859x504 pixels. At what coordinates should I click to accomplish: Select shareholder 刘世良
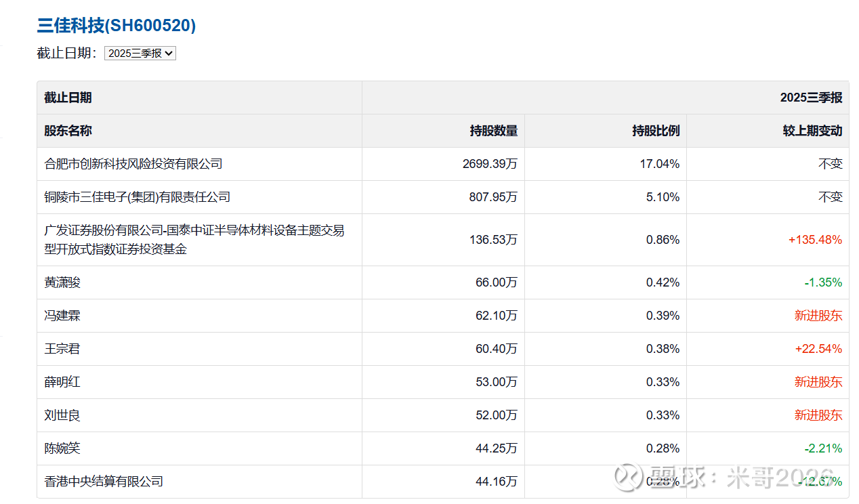coord(62,415)
